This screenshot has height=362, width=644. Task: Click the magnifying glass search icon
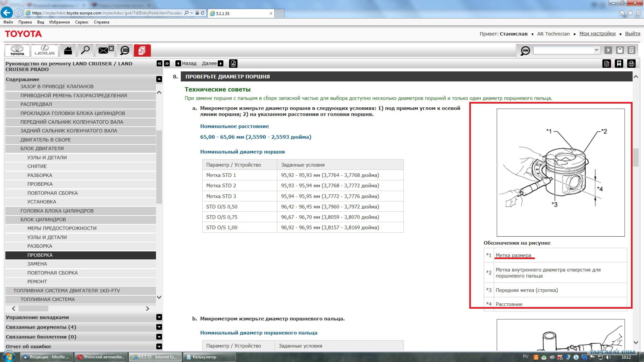tap(86, 50)
